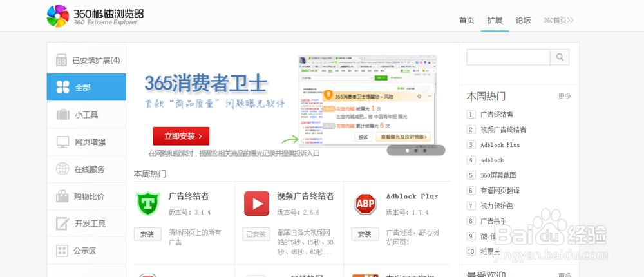Click the 网页增强 monitor icon
Viewport: 644px width, 277px height.
coord(63,142)
